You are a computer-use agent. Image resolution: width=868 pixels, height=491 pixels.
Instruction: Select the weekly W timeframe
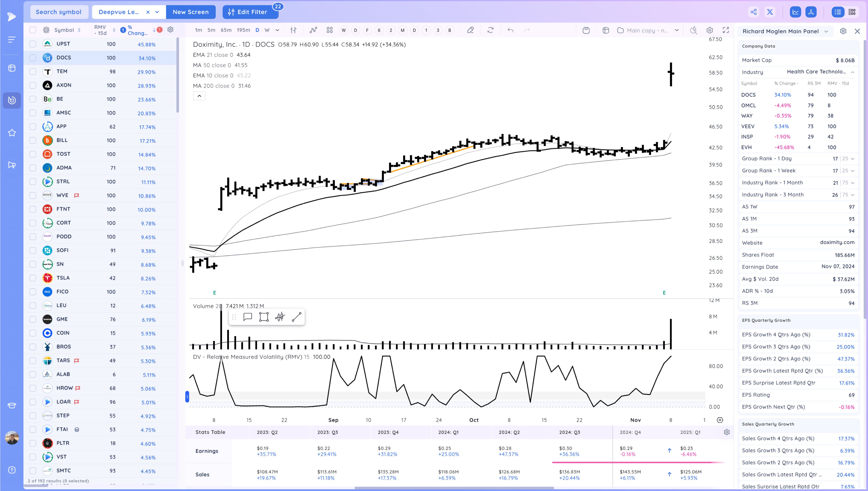[x=266, y=30]
